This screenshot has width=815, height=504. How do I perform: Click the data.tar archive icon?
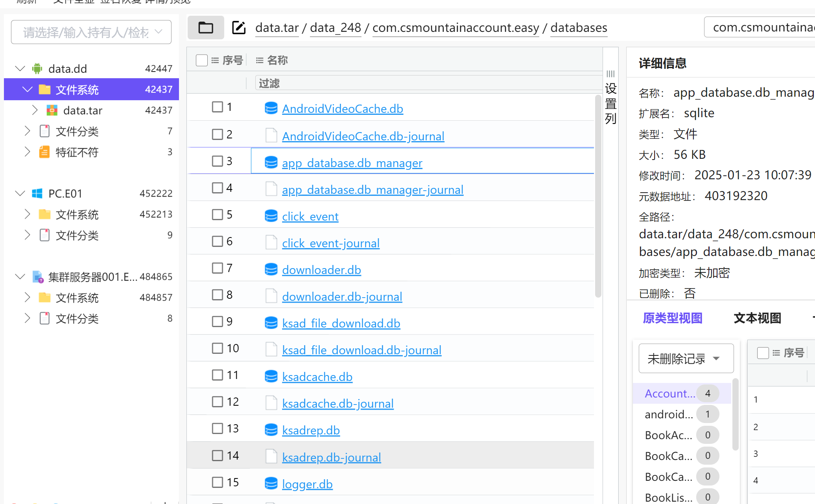click(52, 110)
